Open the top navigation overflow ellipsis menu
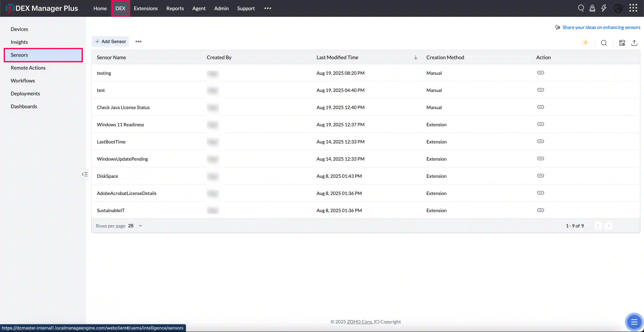This screenshot has height=332, width=644. click(268, 8)
